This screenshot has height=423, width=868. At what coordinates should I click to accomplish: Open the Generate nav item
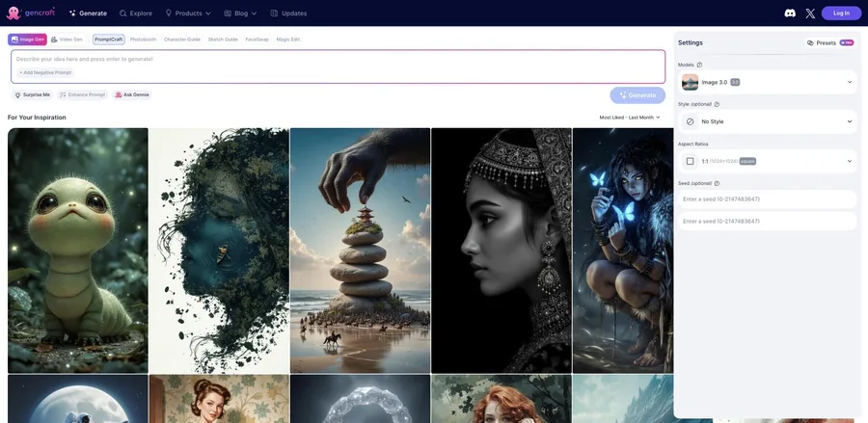click(88, 13)
